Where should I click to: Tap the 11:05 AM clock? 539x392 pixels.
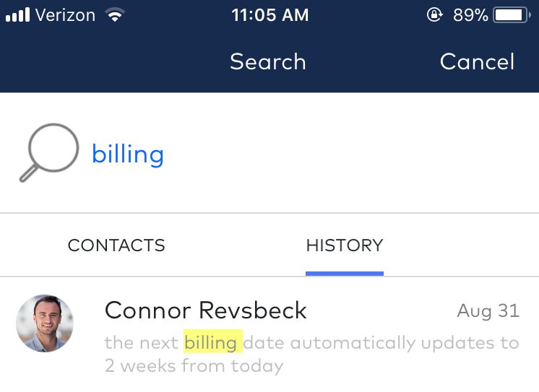(x=269, y=15)
